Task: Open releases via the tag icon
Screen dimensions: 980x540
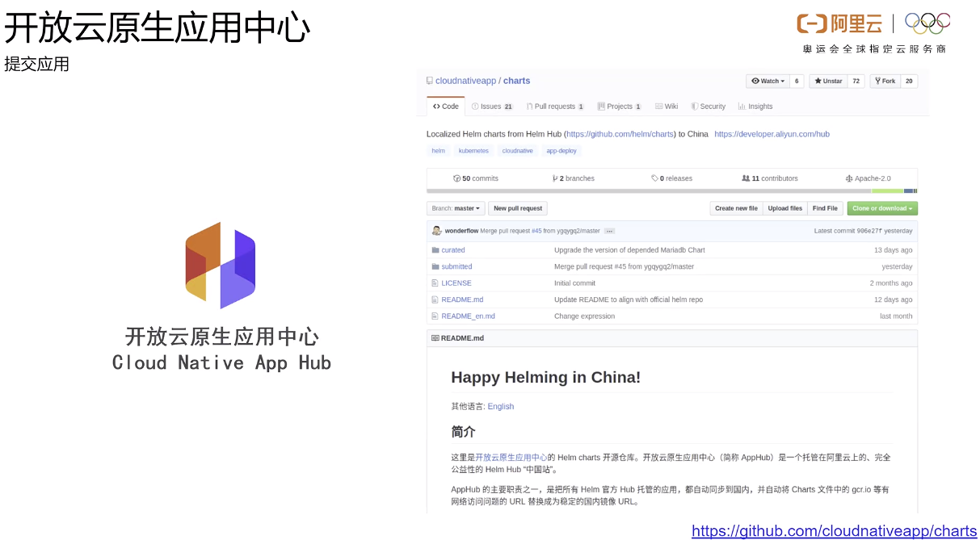Action: [x=656, y=178]
